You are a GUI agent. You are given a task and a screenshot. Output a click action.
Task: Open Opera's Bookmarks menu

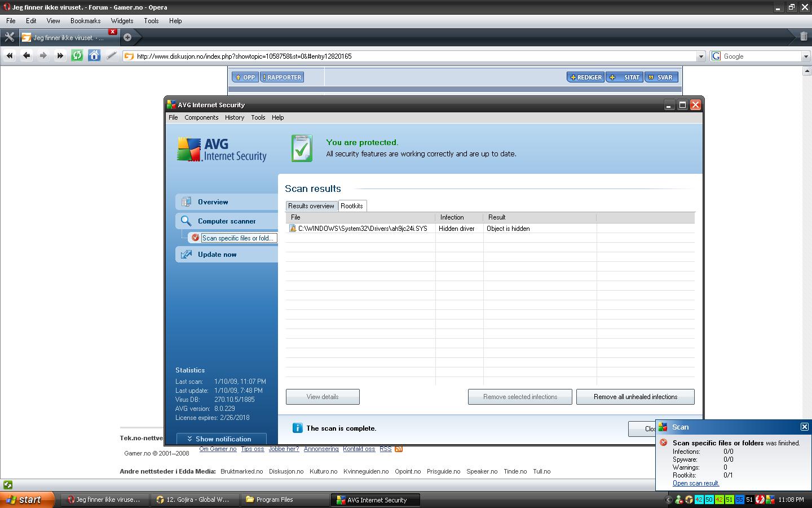pyautogui.click(x=85, y=20)
